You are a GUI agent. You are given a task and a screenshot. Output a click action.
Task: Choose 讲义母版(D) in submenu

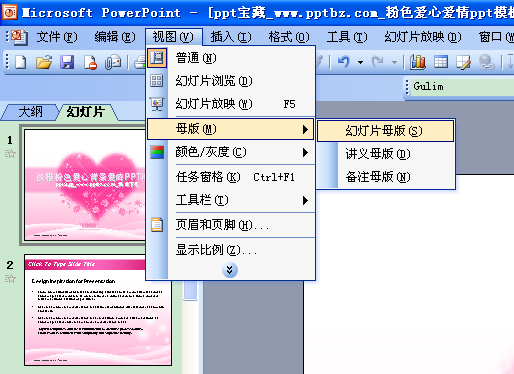point(386,154)
